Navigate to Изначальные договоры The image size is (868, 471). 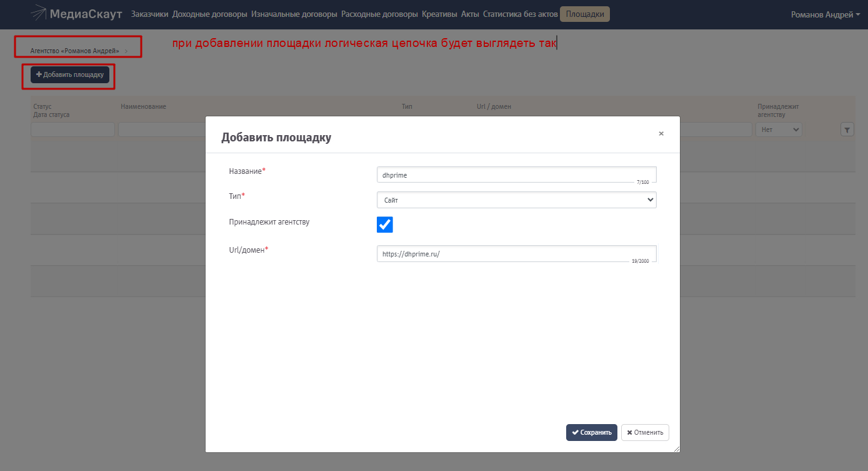pos(294,14)
